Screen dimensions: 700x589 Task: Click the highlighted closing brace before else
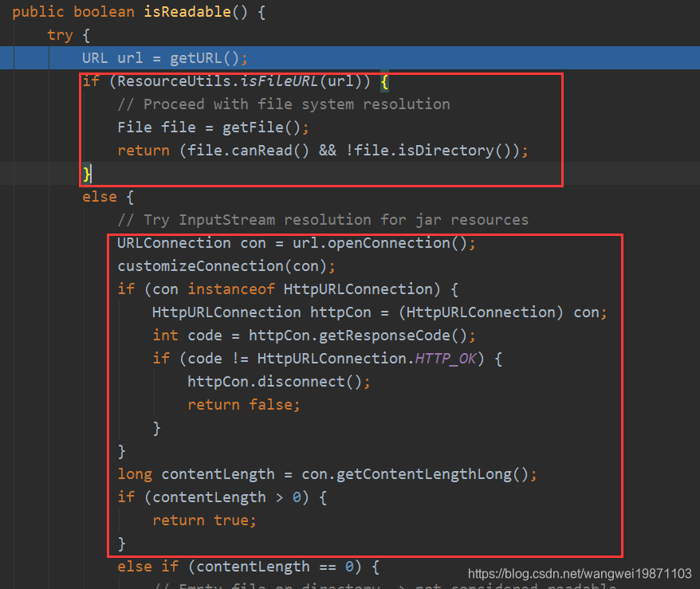coord(86,174)
